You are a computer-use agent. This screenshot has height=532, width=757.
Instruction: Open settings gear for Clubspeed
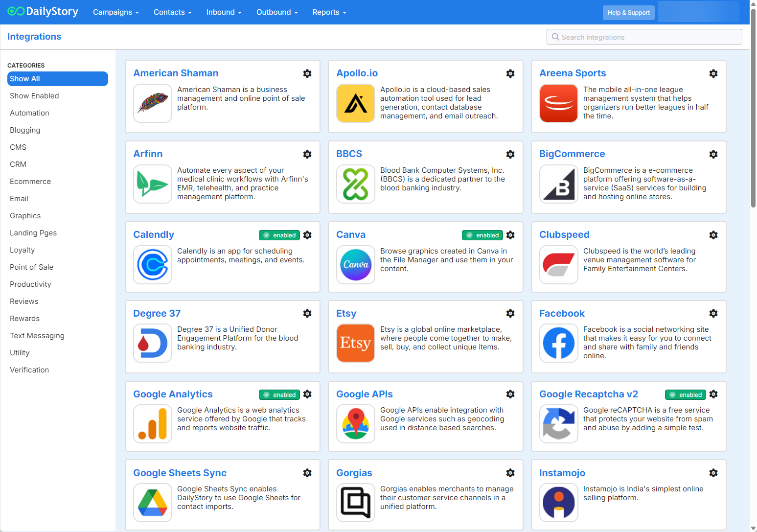click(x=713, y=235)
